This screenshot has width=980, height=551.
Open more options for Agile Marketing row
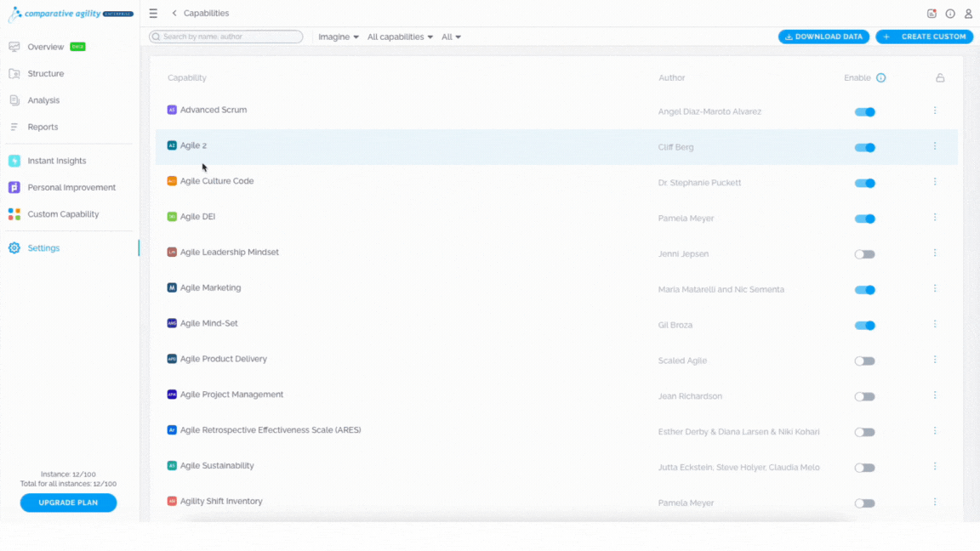[935, 288]
